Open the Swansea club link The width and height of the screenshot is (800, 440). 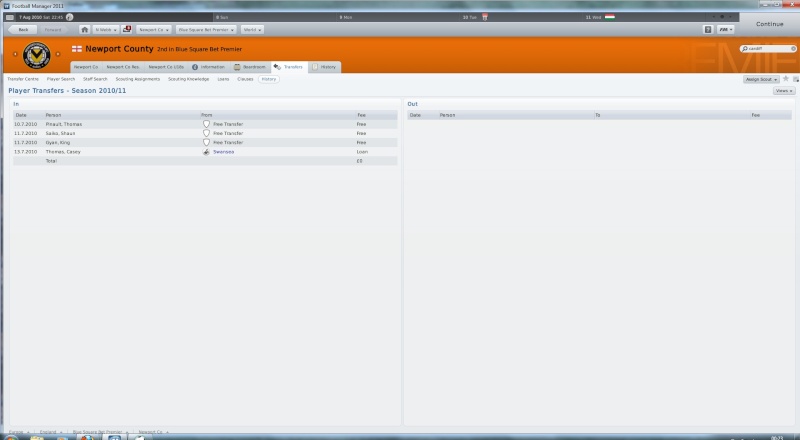click(x=223, y=152)
